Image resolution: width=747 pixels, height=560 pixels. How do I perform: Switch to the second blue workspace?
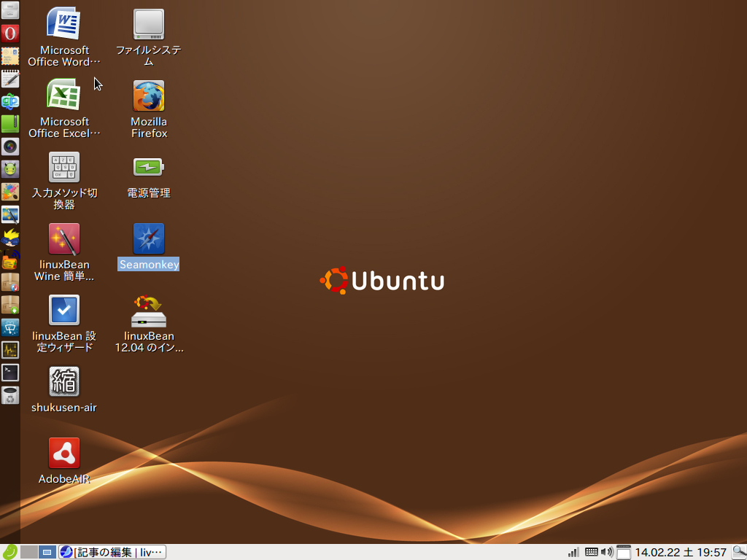(47, 553)
